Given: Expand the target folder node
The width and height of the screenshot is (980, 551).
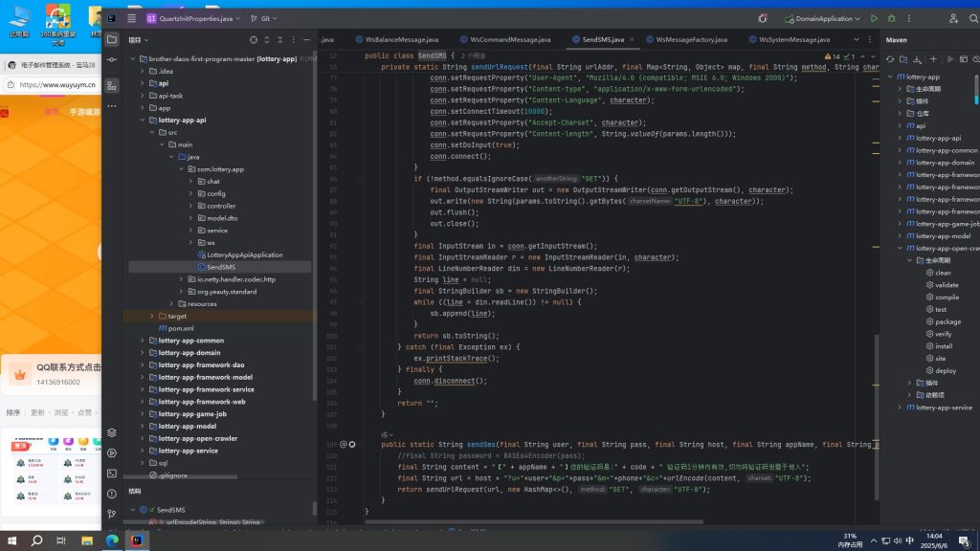Looking at the screenshot, I should (152, 316).
